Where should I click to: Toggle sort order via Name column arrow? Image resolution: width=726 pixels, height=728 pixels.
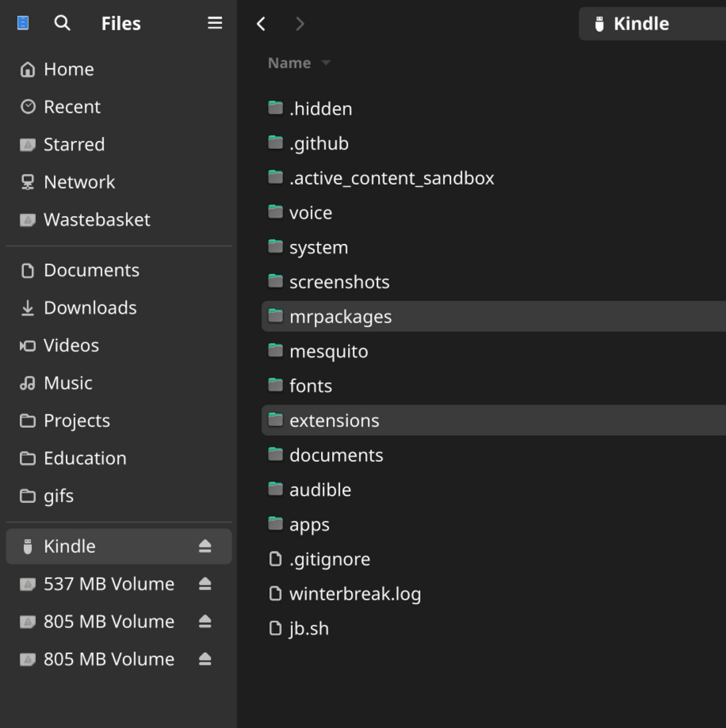pos(326,63)
